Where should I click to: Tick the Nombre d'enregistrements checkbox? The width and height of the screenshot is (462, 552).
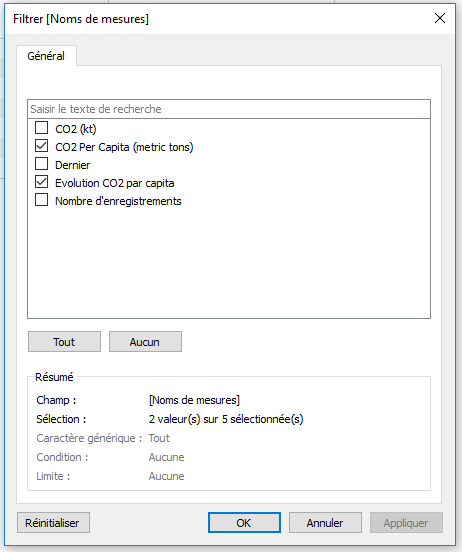[x=42, y=200]
